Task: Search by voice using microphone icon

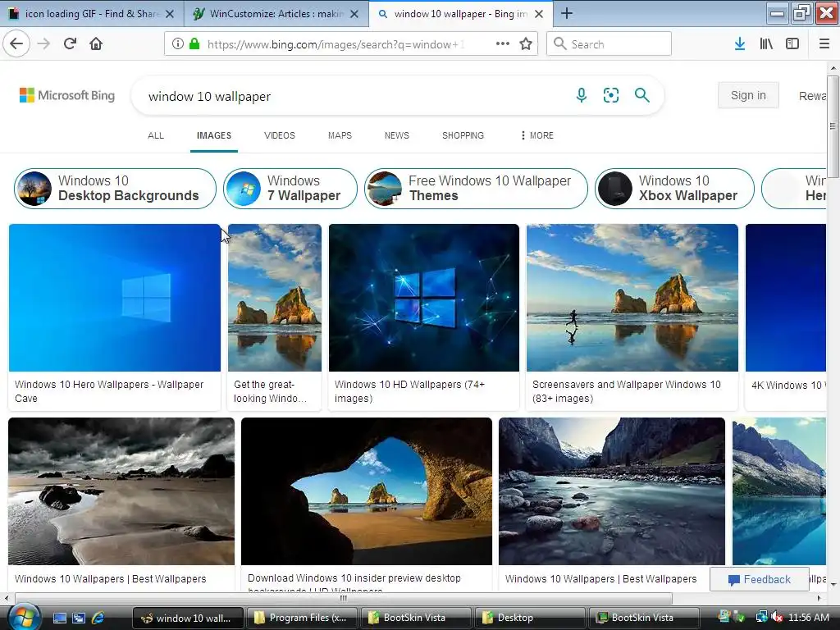Action: point(582,95)
